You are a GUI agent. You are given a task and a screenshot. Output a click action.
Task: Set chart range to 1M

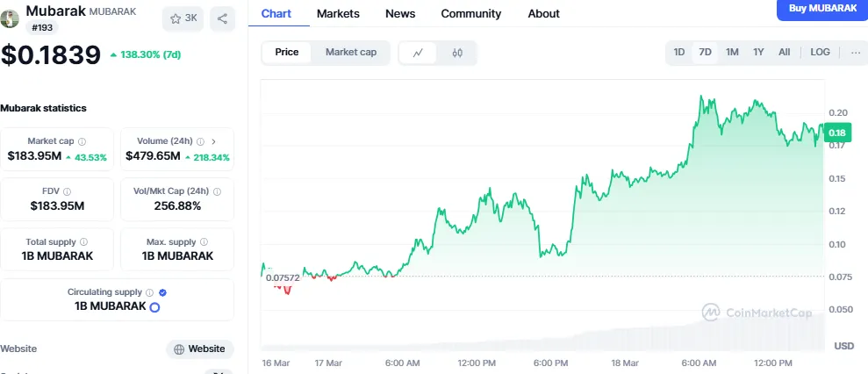click(732, 52)
